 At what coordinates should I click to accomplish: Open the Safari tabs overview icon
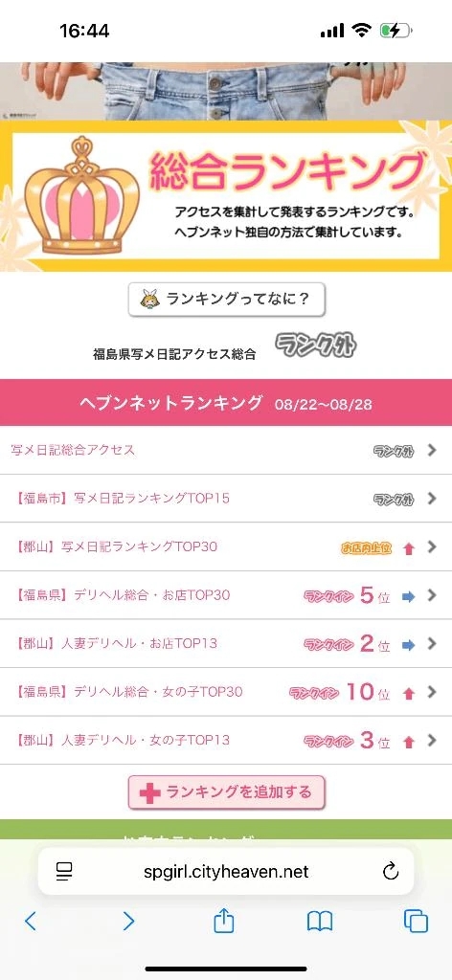click(x=416, y=922)
